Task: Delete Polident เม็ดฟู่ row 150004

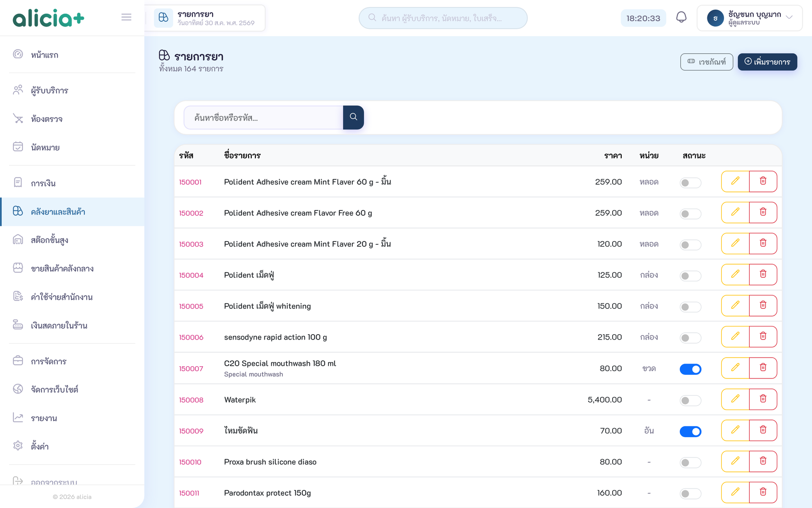Action: point(763,275)
